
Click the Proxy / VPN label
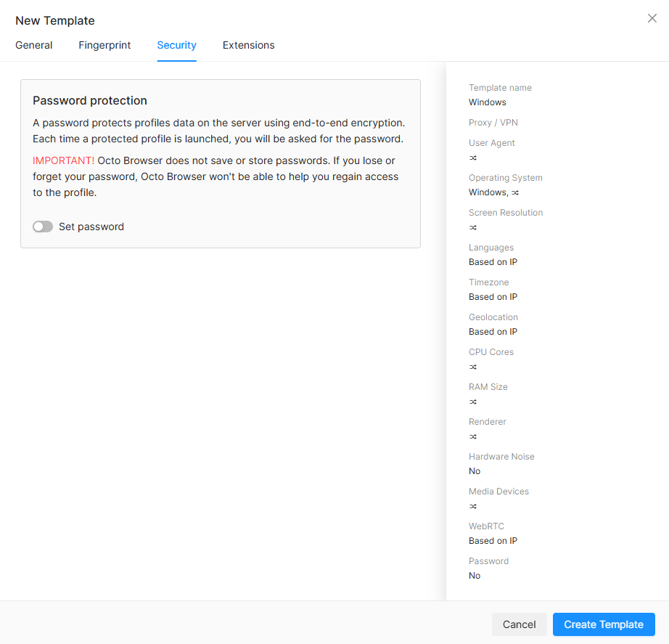coord(493,123)
